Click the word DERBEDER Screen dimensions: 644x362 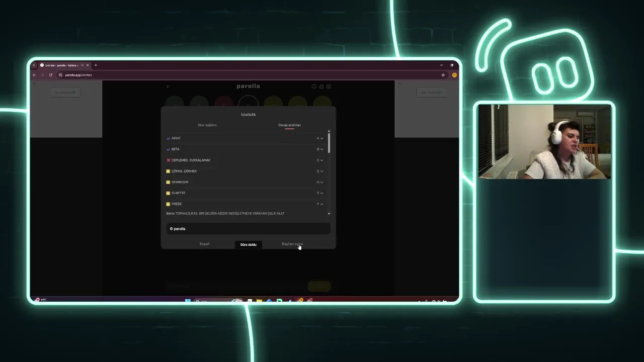click(180, 182)
